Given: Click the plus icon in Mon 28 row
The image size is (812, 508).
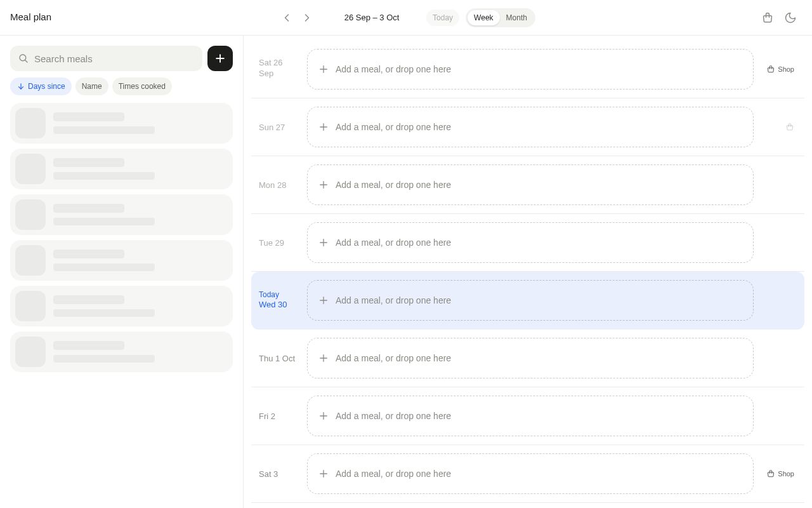Looking at the screenshot, I should [324, 185].
